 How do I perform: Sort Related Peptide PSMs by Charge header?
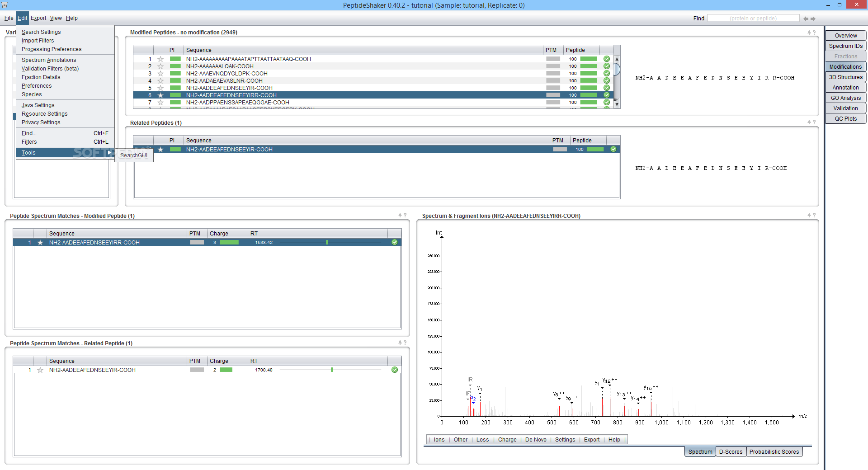[x=228, y=361]
